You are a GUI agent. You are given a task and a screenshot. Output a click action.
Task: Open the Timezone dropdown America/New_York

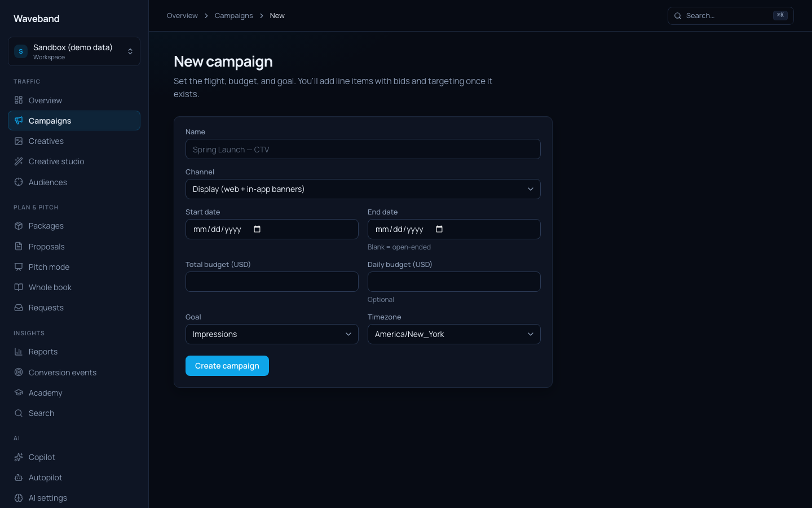point(454,334)
